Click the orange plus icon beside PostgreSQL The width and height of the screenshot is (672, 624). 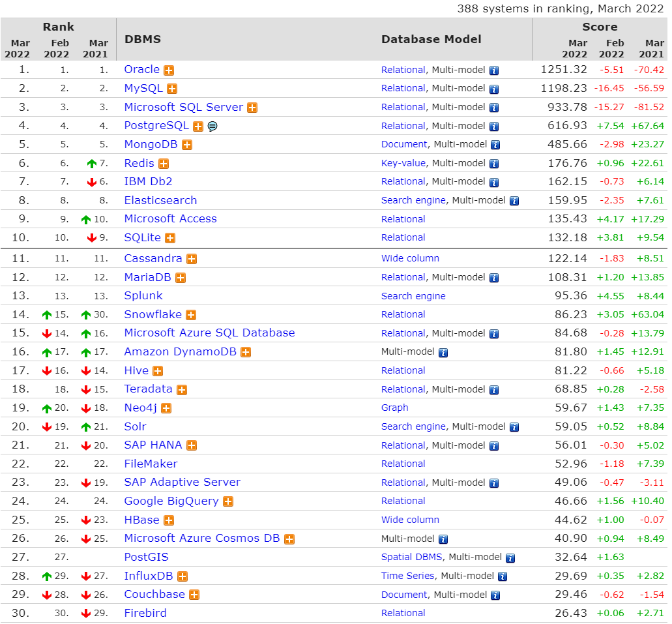[x=198, y=126]
